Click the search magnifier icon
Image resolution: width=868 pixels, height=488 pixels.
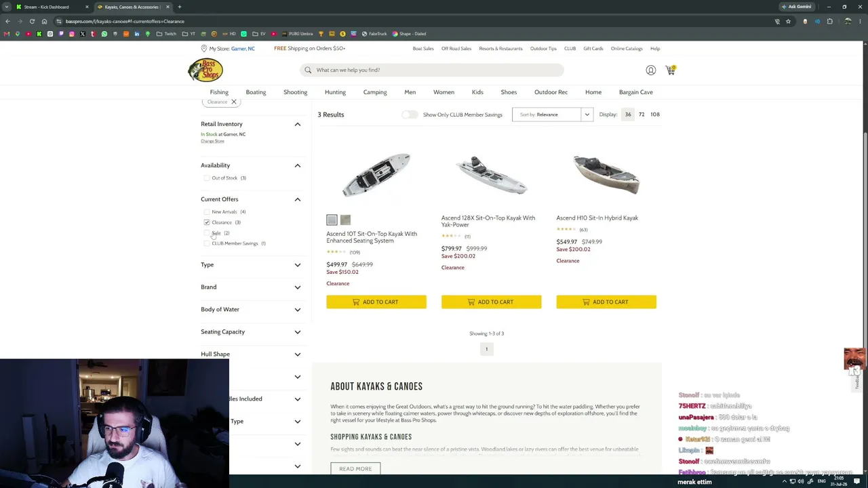308,70
